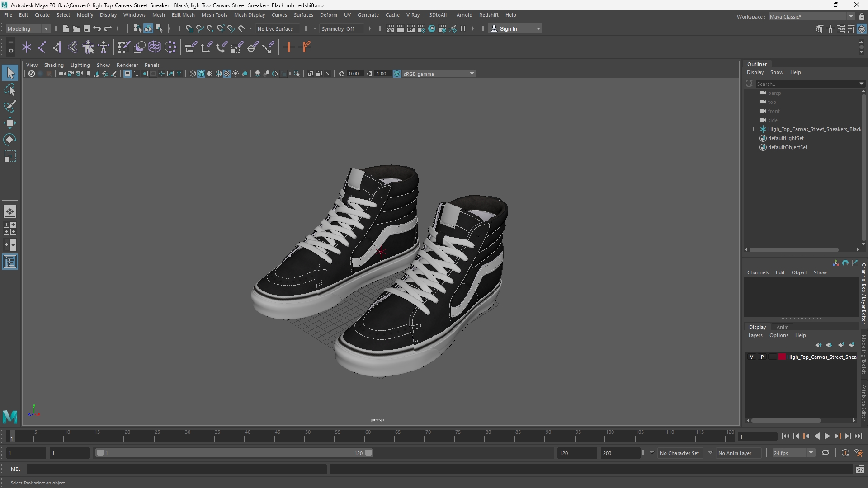
Task: Open the 24 fps frame rate dropdown
Action: tap(793, 453)
